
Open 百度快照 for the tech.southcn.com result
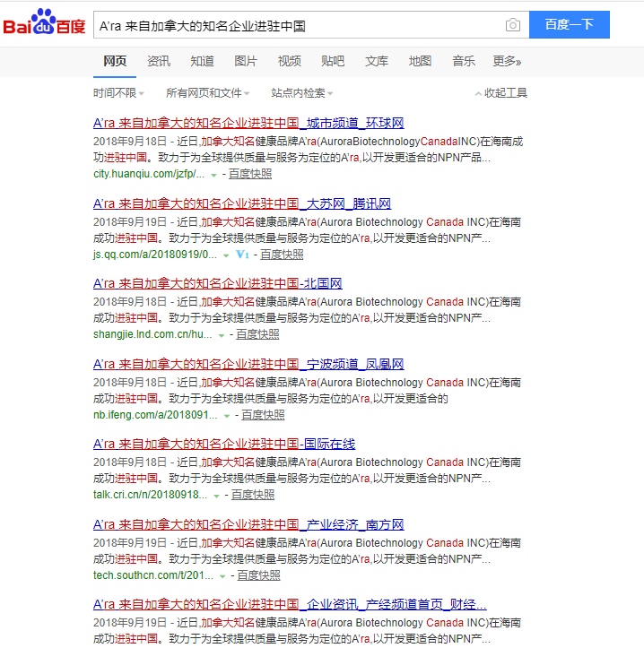pos(259,575)
